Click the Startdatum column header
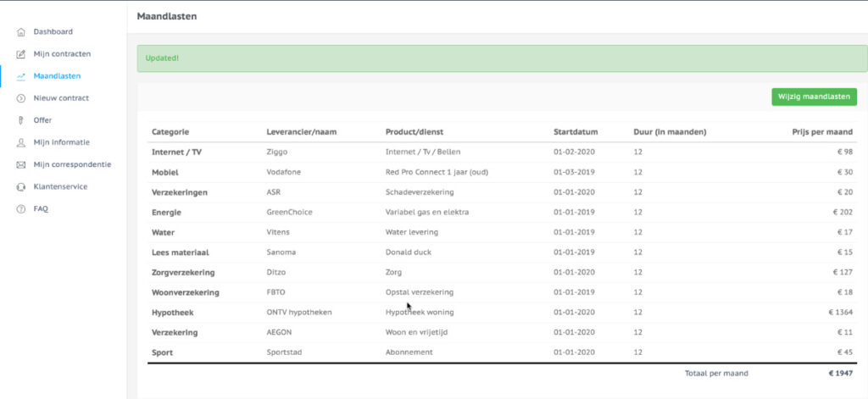Image resolution: width=868 pixels, height=399 pixels. (576, 132)
